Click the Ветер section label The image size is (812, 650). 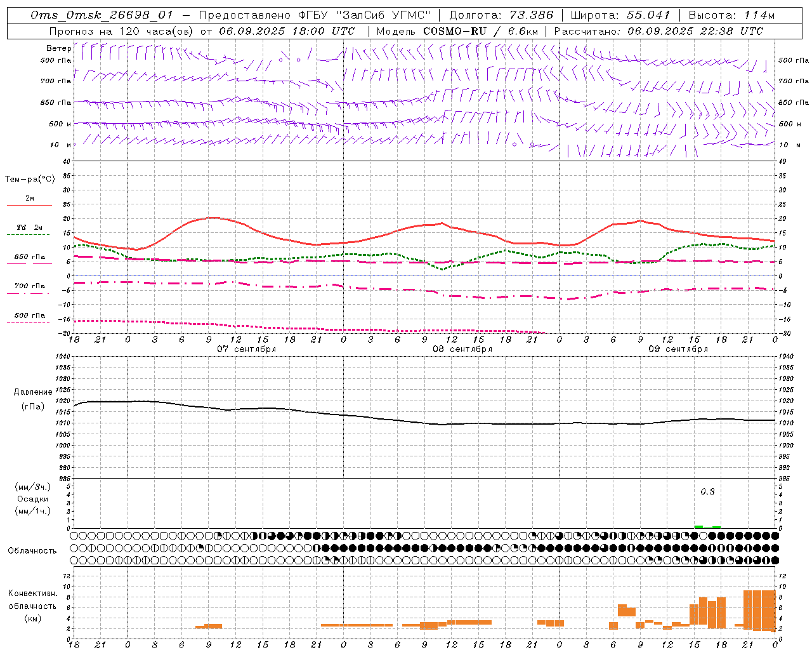58,48
